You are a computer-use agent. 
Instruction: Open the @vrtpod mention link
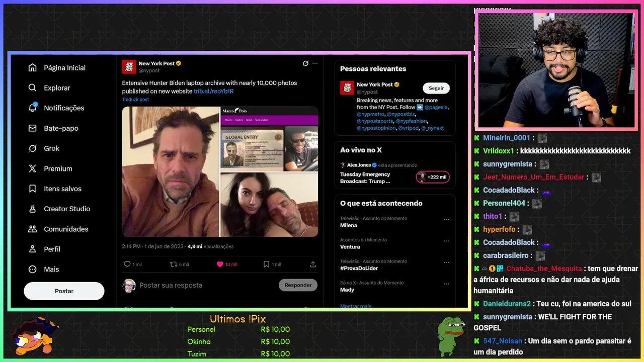(409, 128)
